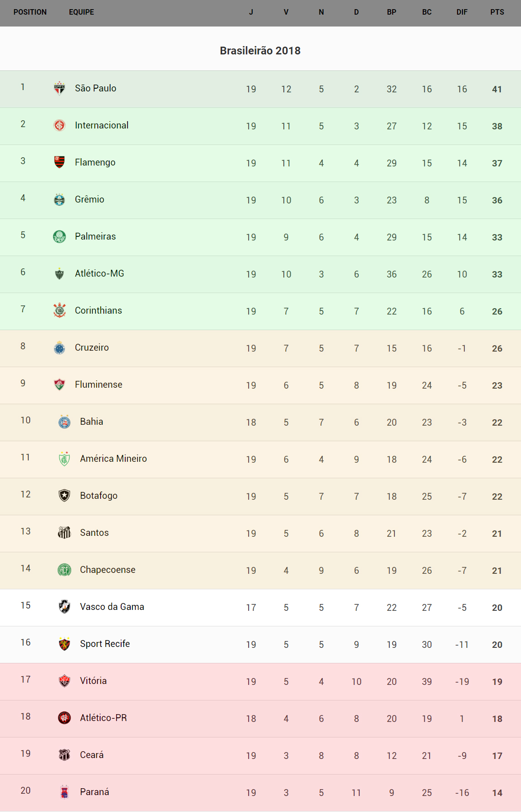Click the Palmeiras club crest
Viewport: 521px width, 812px height.
point(59,236)
